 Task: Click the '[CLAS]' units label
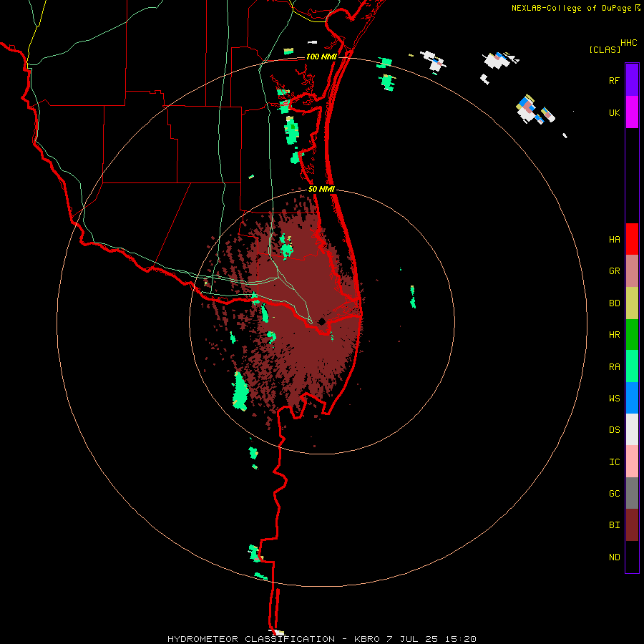point(605,49)
